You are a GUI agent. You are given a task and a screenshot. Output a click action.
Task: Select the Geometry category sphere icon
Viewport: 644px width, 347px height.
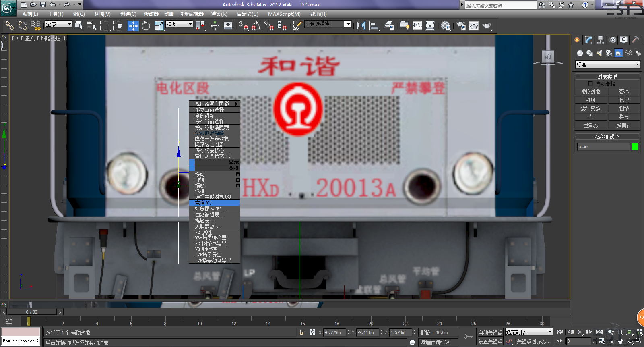580,53
